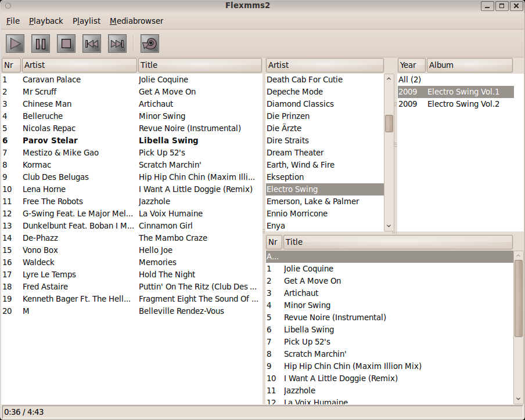Image resolution: width=525 pixels, height=420 pixels.
Task: Sort playlist by the Nr column header
Action: pyautogui.click(x=12, y=65)
